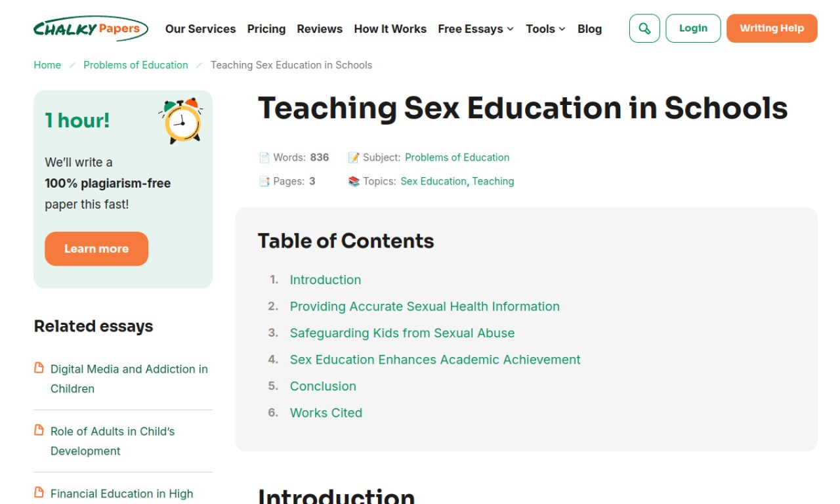Go to the Pricing page

pyautogui.click(x=266, y=29)
